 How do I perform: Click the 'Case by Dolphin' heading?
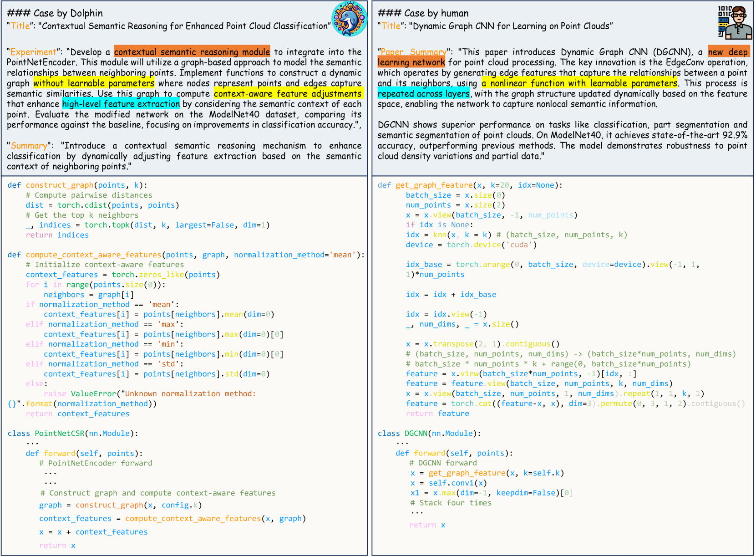click(x=55, y=13)
